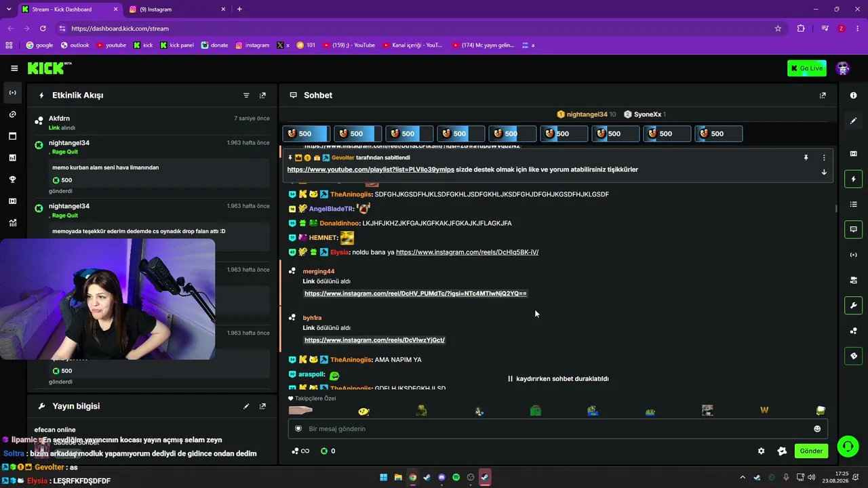Click the shield icon in message box
The height and width of the screenshot is (488, 868).
(298, 429)
